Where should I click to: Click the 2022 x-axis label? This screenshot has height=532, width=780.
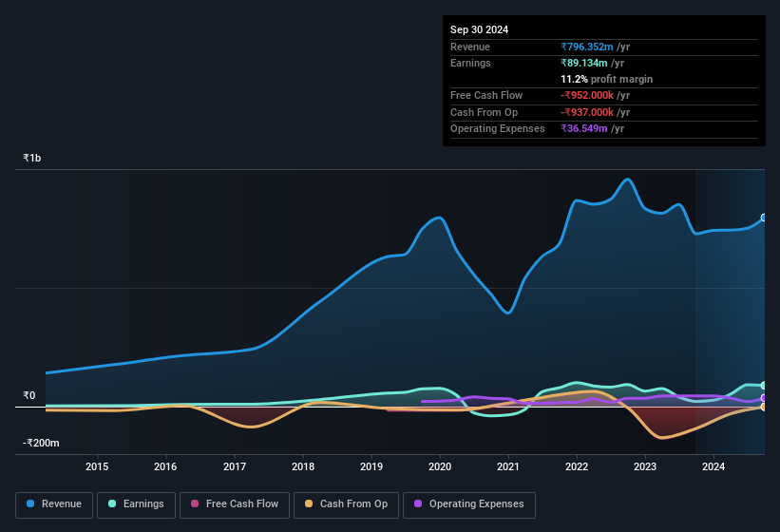pos(577,466)
